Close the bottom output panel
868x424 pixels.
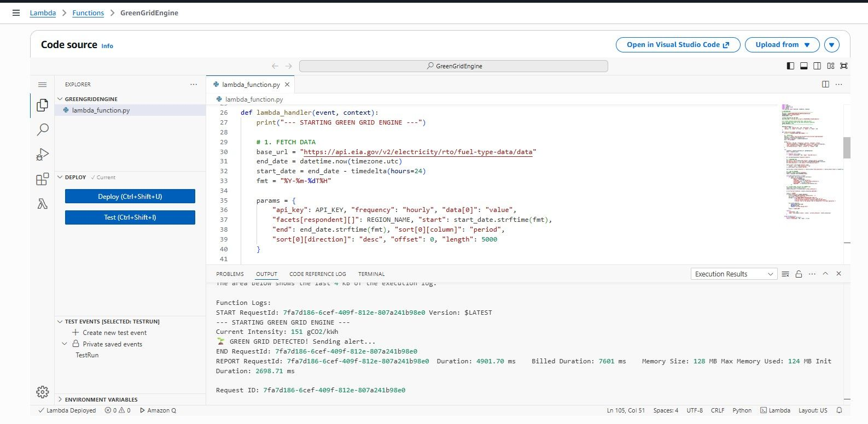[839, 274]
